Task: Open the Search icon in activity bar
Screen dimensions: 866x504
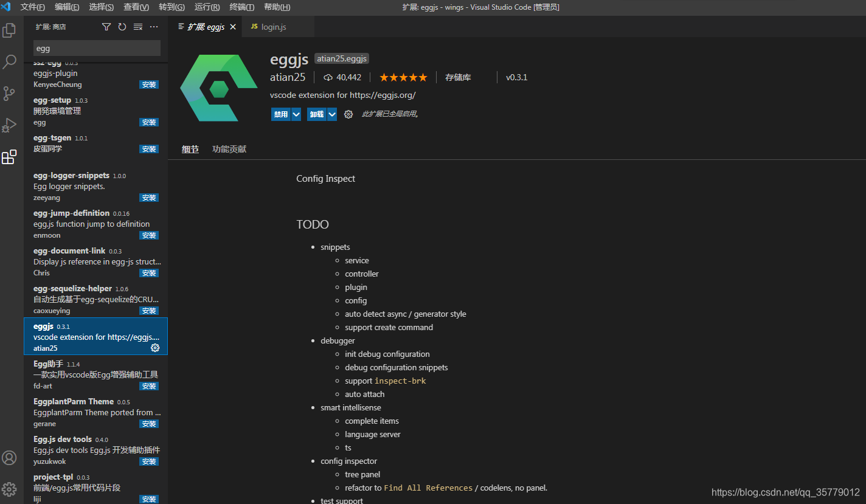Action: tap(9, 61)
